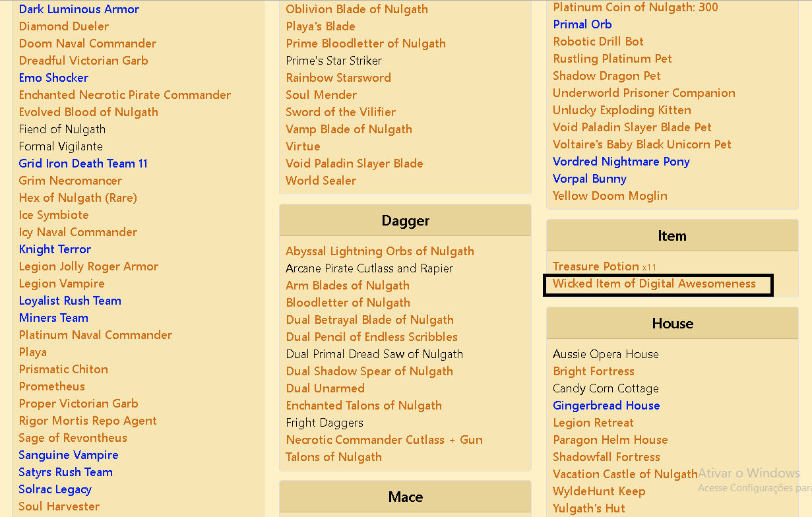Open the Primal Orb page

click(x=582, y=24)
